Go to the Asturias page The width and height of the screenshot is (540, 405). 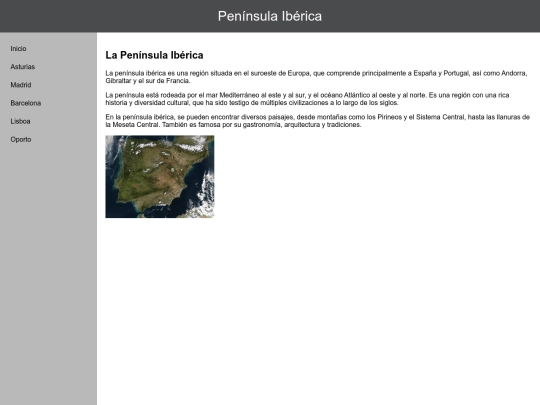23,67
